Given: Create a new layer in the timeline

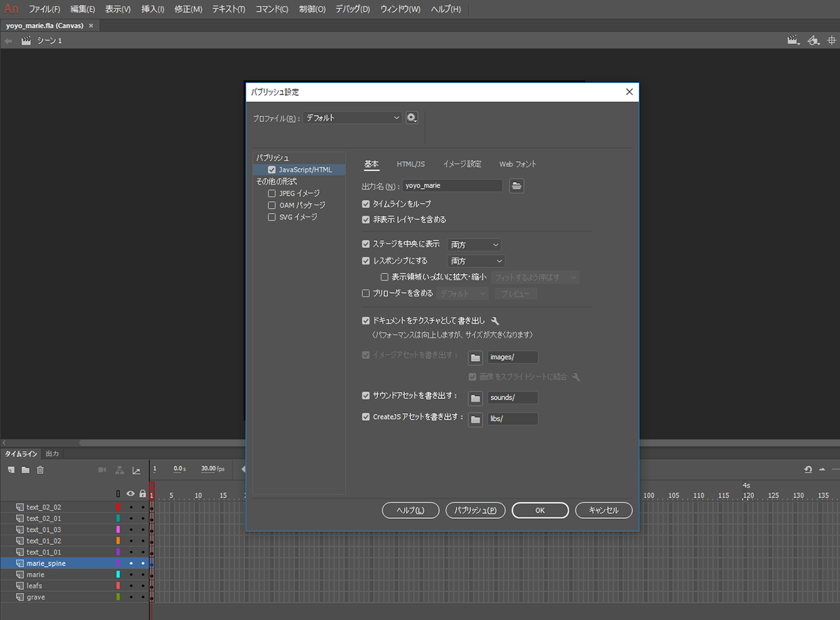Looking at the screenshot, I should point(11,470).
